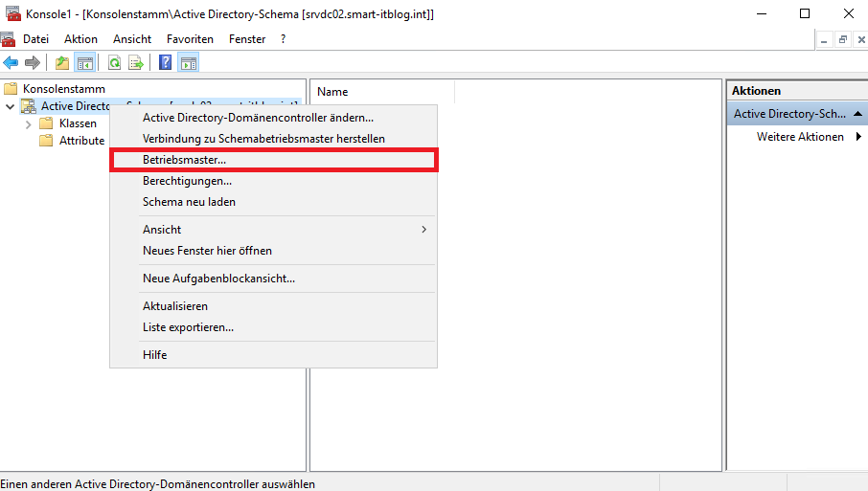The height and width of the screenshot is (491, 868).
Task: Select the Attribute folder in tree
Action: pyautogui.click(x=81, y=140)
